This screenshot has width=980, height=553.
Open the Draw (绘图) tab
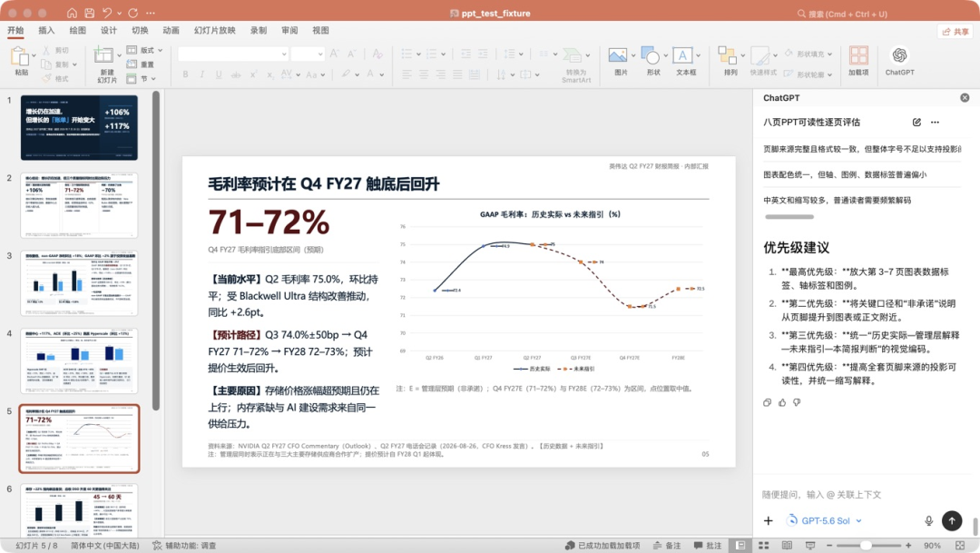(x=77, y=31)
